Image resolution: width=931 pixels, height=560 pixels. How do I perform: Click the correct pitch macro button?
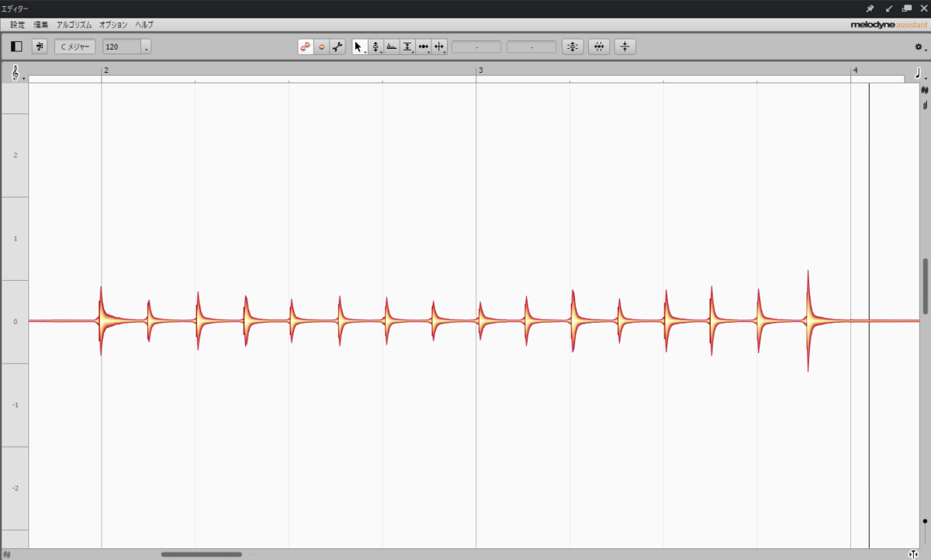click(573, 47)
